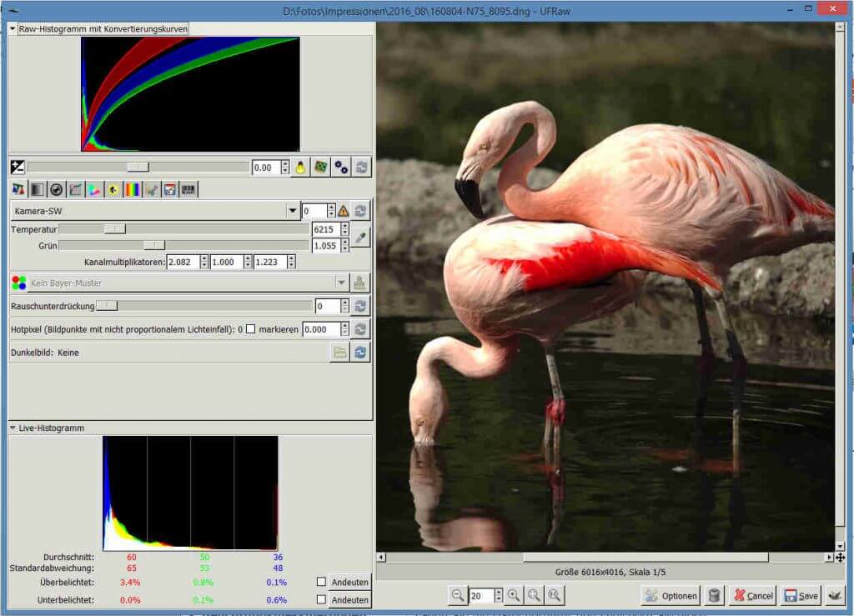
Task: Check Andeuten for Unterbelichtet
Action: (x=321, y=599)
